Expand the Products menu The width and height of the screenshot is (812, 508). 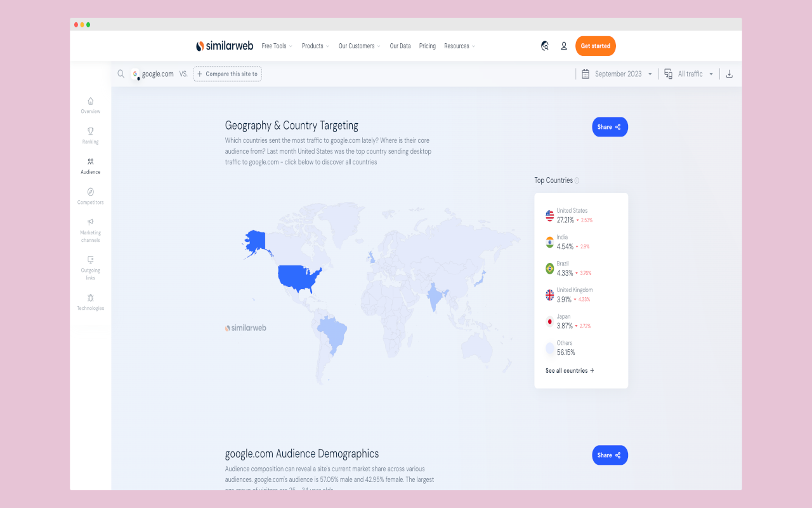(x=315, y=46)
